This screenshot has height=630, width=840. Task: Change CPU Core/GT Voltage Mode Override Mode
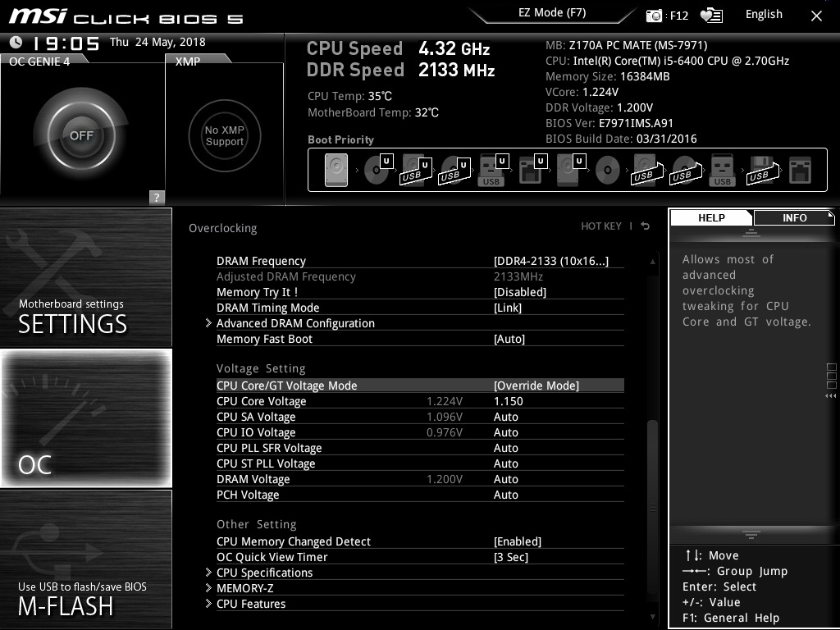coord(536,386)
